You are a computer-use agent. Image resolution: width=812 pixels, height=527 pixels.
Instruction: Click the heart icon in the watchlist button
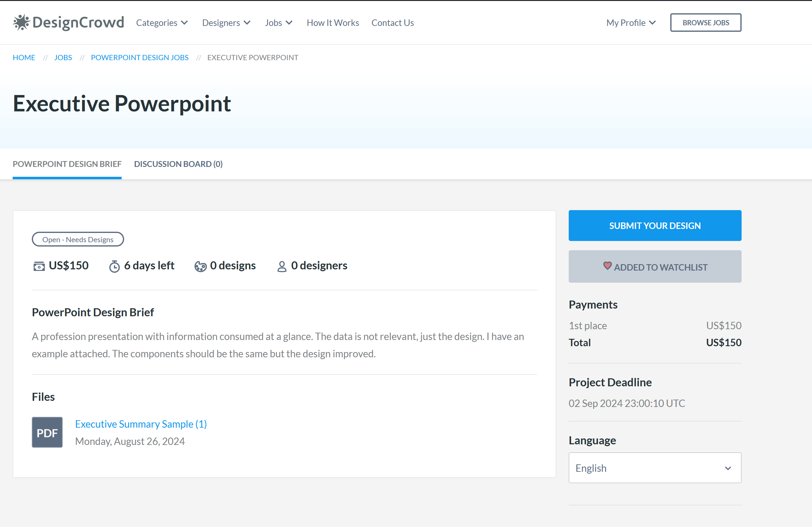[x=607, y=266]
